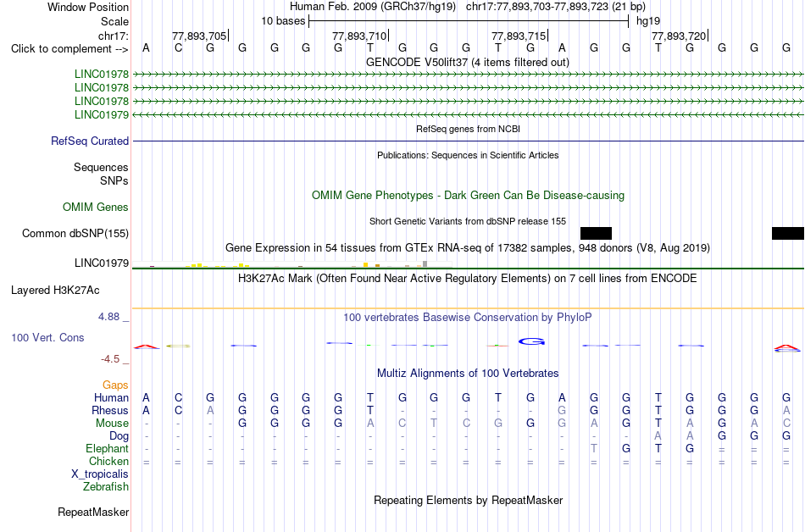This screenshot has width=805, height=532.
Task: Click the black dbSNP variant block at right edge
Action: (788, 234)
